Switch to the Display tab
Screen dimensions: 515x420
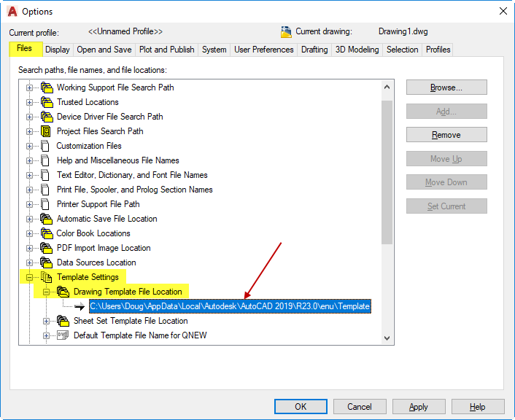[x=58, y=50]
